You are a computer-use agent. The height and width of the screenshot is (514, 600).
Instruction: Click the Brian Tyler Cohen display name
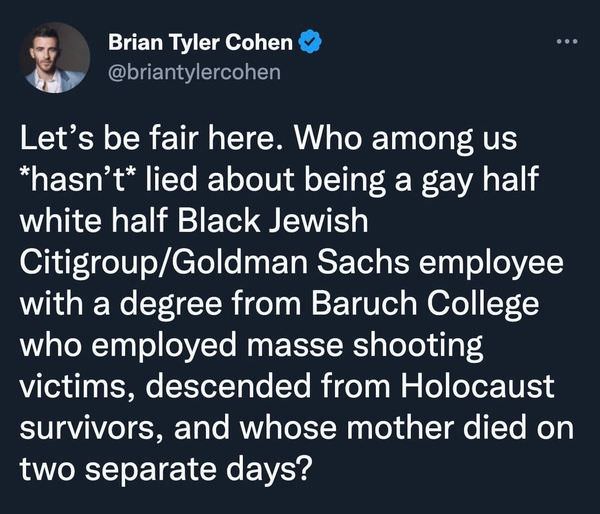click(x=201, y=43)
